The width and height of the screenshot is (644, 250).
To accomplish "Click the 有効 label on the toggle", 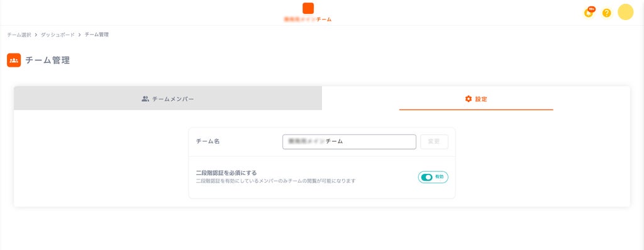I will pyautogui.click(x=439, y=177).
